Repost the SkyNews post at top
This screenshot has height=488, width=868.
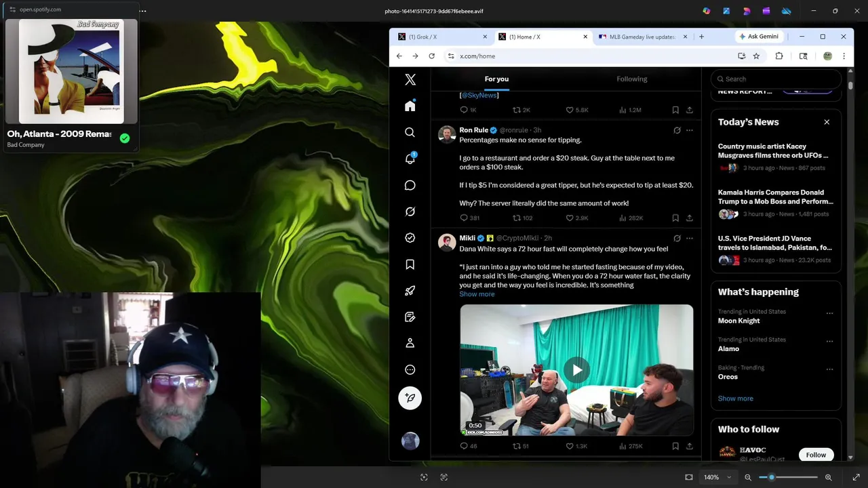521,110
